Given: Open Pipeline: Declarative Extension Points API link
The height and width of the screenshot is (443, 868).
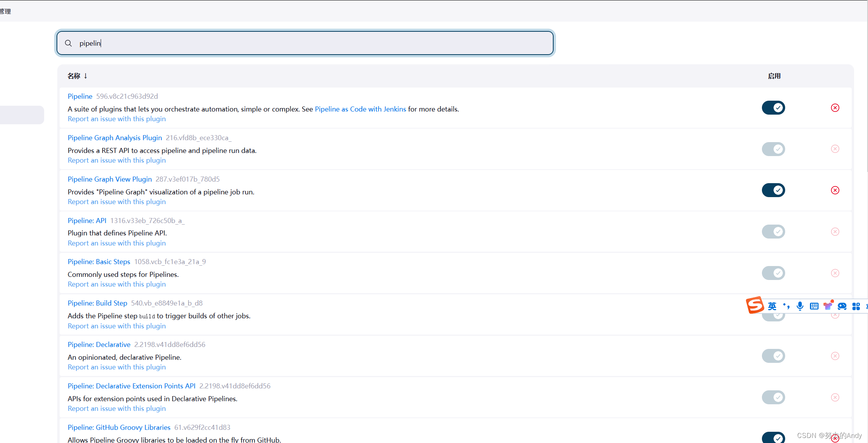Looking at the screenshot, I should [x=132, y=386].
